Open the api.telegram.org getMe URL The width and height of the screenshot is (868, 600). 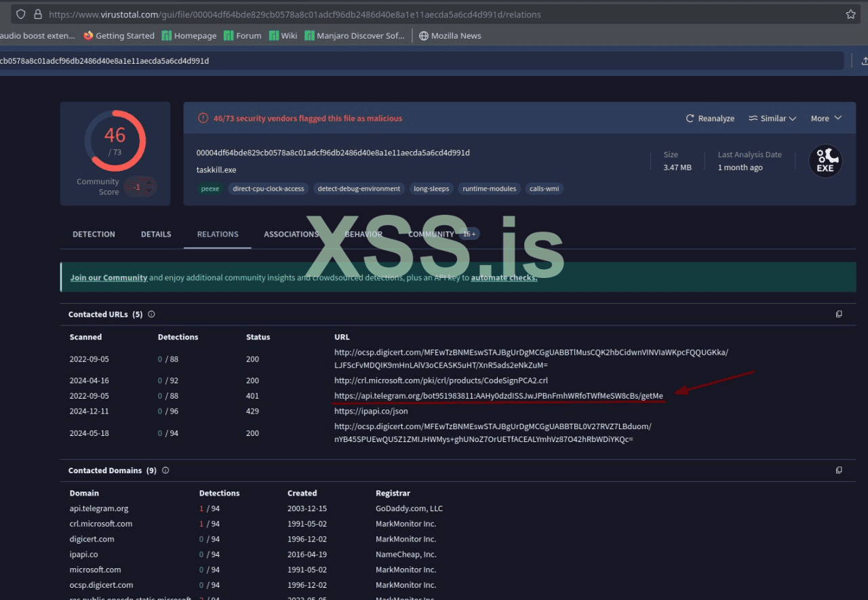(x=498, y=396)
